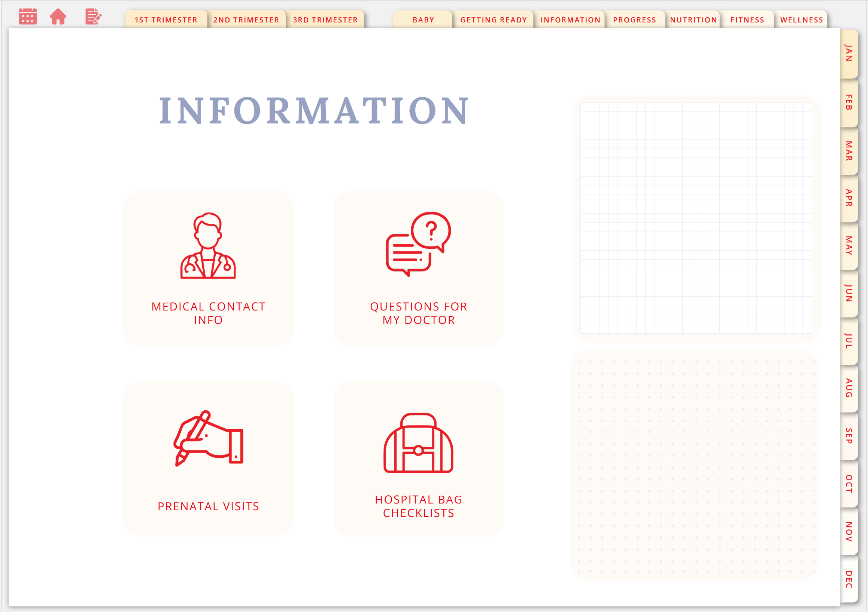
Task: Click the question speech bubble icon
Action: (x=418, y=244)
